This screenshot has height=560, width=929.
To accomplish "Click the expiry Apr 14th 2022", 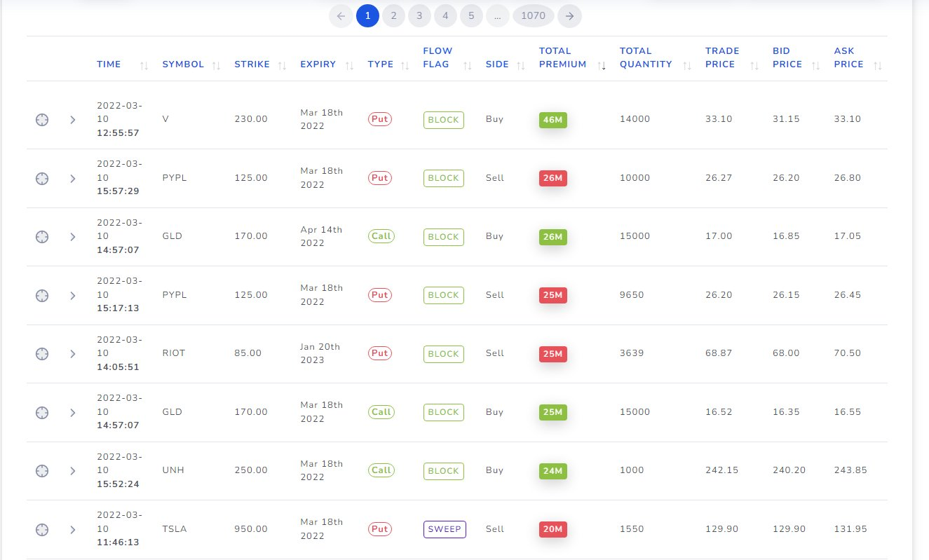I will coord(321,236).
